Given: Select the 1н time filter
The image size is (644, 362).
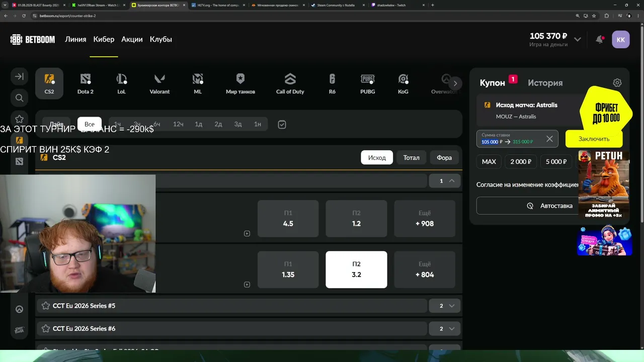Looking at the screenshot, I should coord(258,124).
